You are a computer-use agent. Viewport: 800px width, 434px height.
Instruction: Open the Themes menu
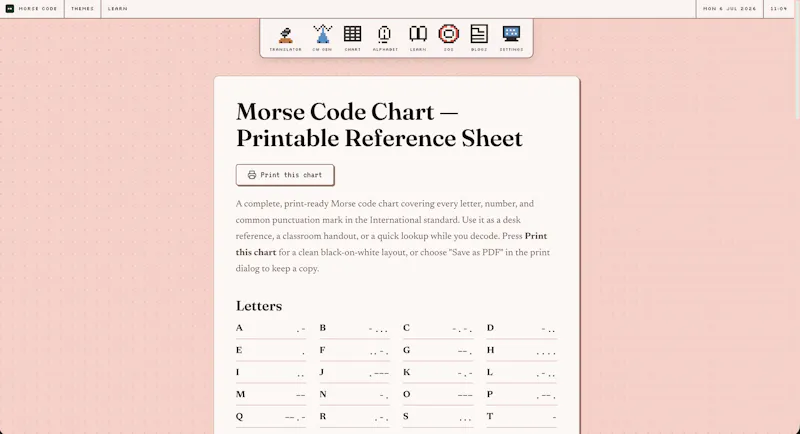click(82, 9)
